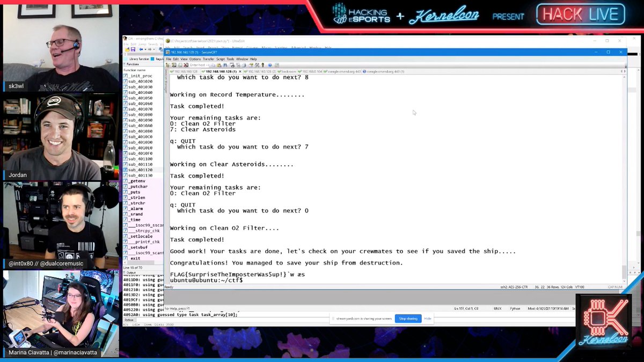Select sub_401120 in IDA's Functions list
Image resolution: width=644 pixels, height=362 pixels.
[142, 171]
